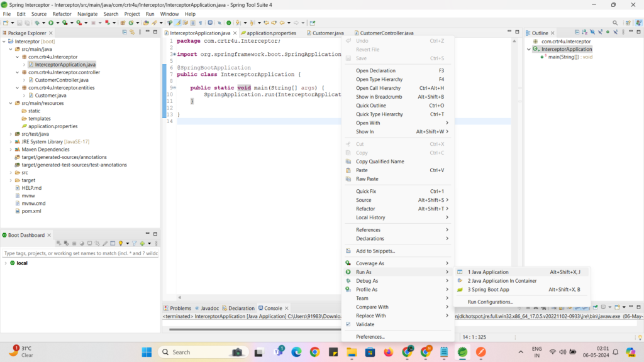
Task: Click Package Explorer View Menu dots
Action: (x=140, y=32)
